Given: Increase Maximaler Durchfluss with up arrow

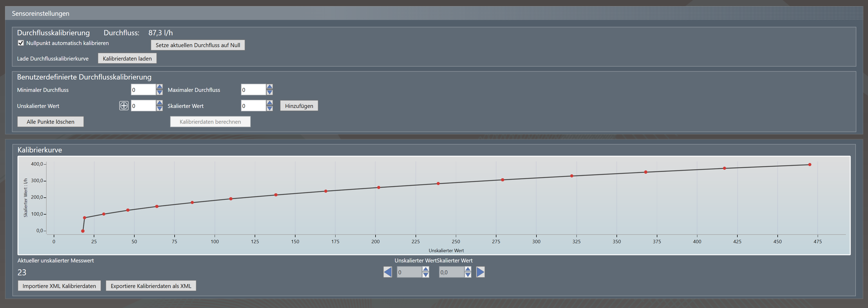Looking at the screenshot, I should point(269,87).
